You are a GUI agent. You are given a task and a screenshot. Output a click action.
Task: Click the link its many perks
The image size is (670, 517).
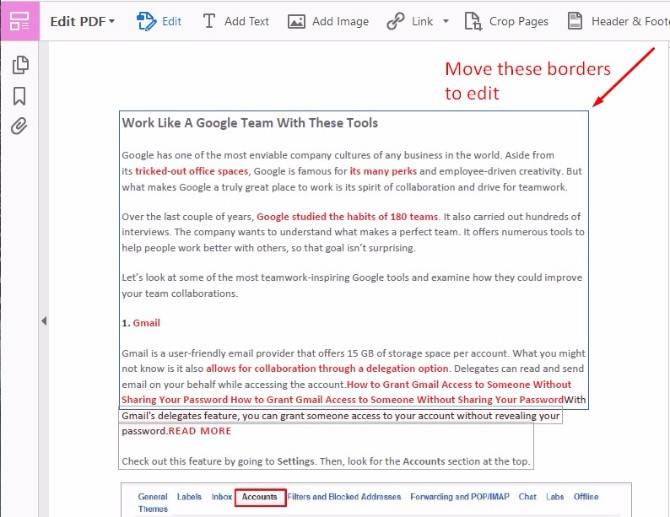point(383,171)
